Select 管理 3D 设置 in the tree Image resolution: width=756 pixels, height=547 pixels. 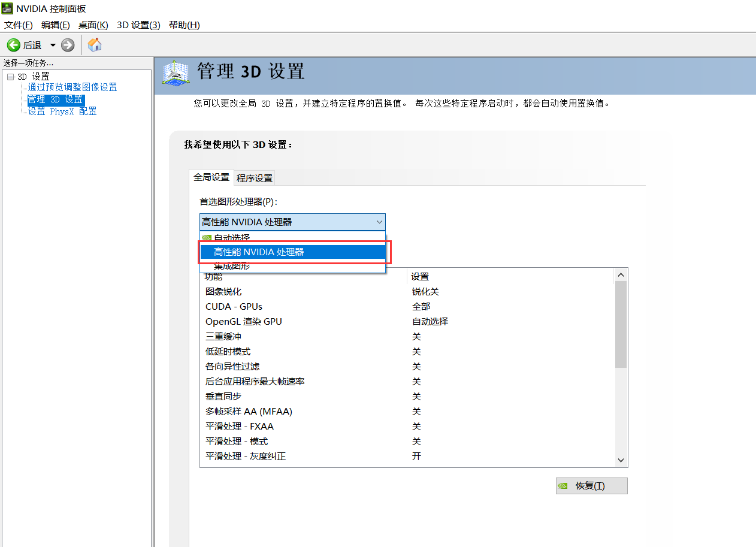tap(56, 99)
